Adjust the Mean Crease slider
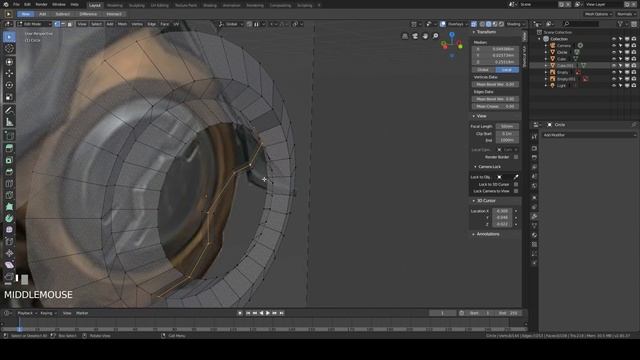 (x=496, y=107)
